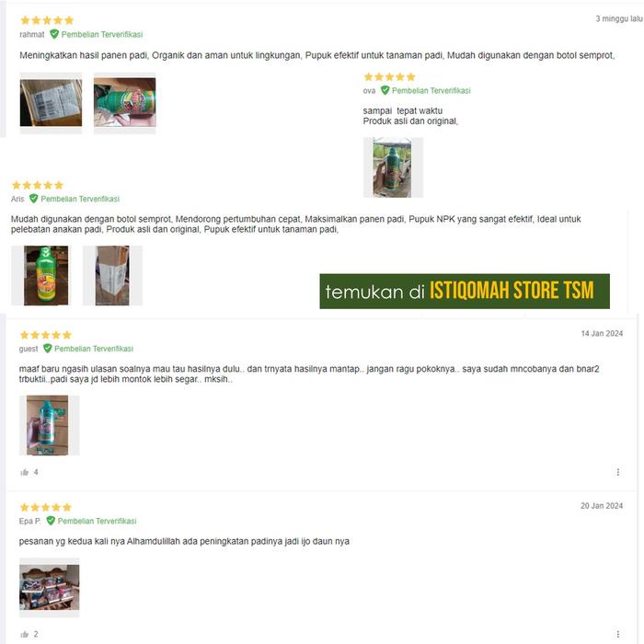Screen dimensions: 644x644
Task: Open rahmat's package box photo thumbnail
Action: point(51,103)
